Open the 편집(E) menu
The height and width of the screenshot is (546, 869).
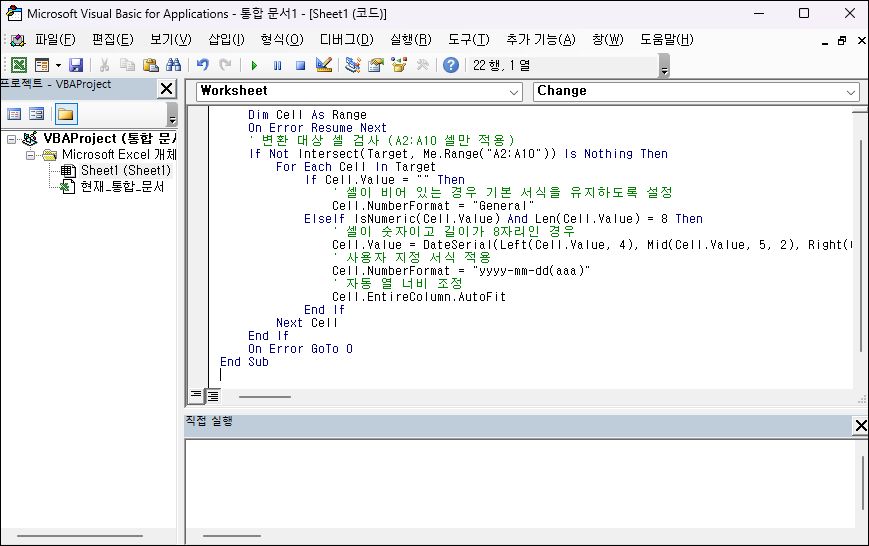pyautogui.click(x=113, y=39)
